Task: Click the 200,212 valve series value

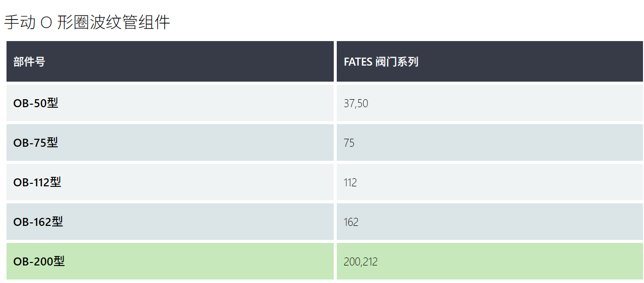Action: click(361, 262)
